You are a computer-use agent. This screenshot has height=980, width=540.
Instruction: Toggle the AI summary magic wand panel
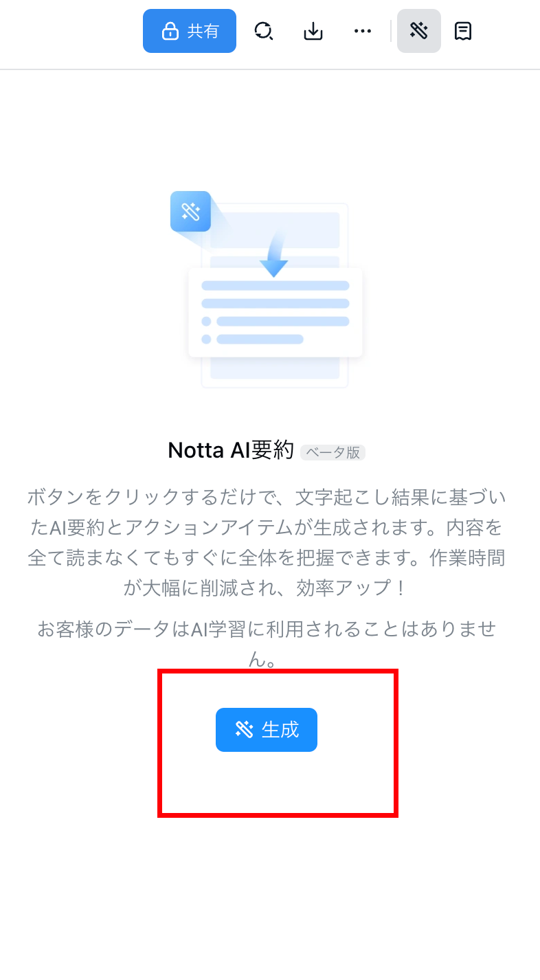pos(419,31)
